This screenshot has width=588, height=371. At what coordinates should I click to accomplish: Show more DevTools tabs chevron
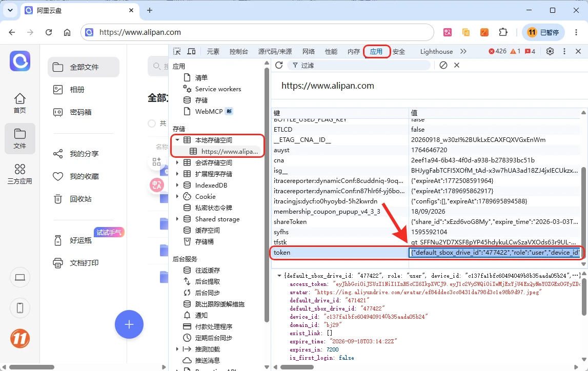[463, 51]
